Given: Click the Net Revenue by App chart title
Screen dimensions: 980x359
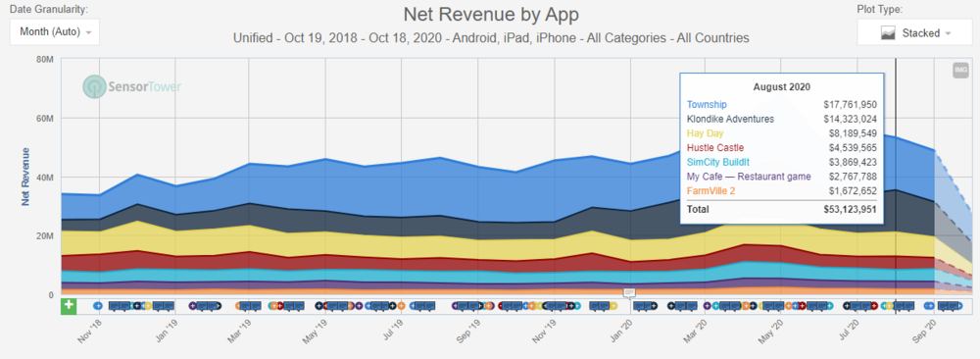Looking at the screenshot, I should [x=490, y=15].
